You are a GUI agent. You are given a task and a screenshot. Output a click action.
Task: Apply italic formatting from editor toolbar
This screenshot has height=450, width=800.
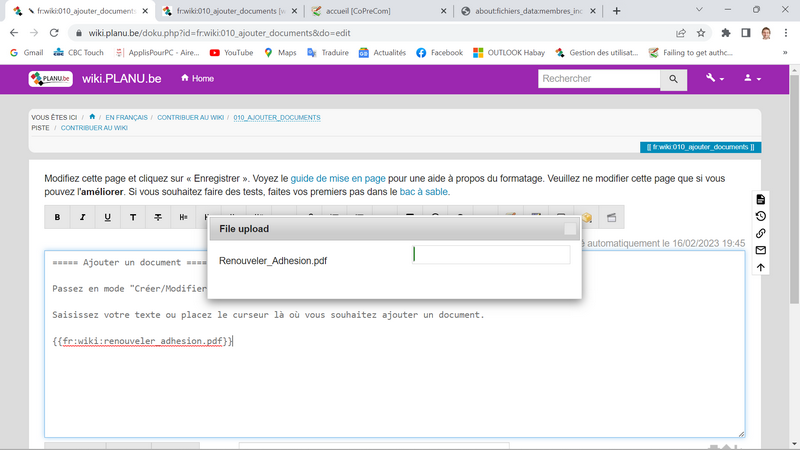82,217
